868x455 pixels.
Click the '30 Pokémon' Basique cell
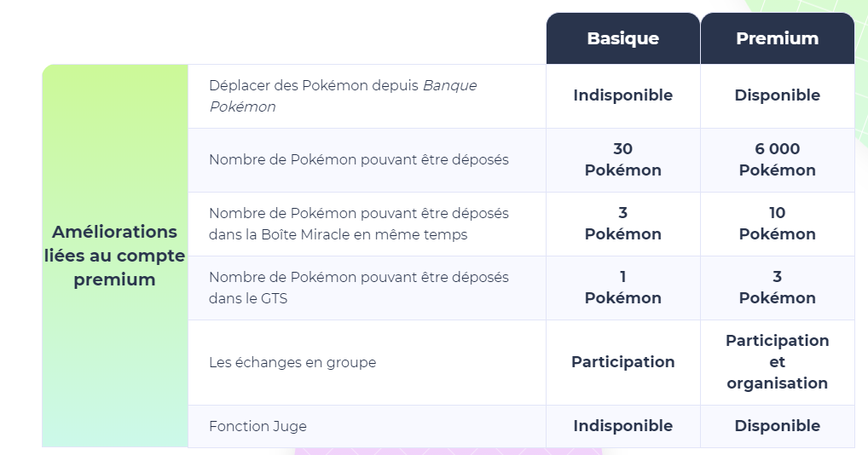tap(622, 159)
